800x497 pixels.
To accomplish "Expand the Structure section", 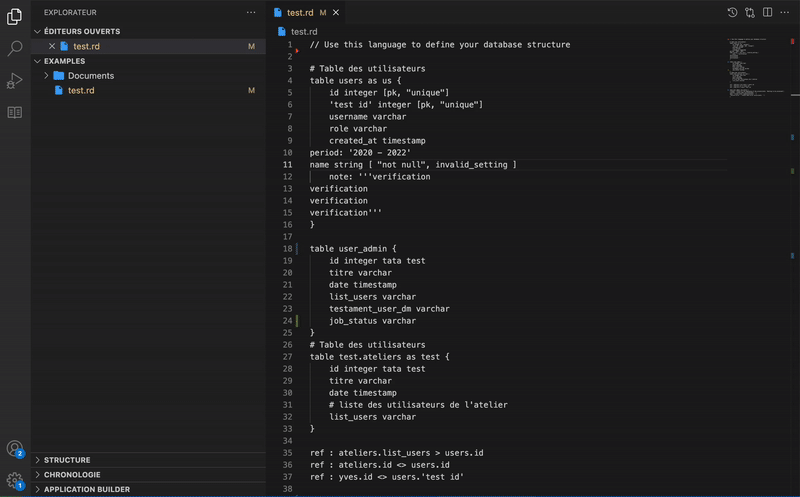I will coord(37,460).
